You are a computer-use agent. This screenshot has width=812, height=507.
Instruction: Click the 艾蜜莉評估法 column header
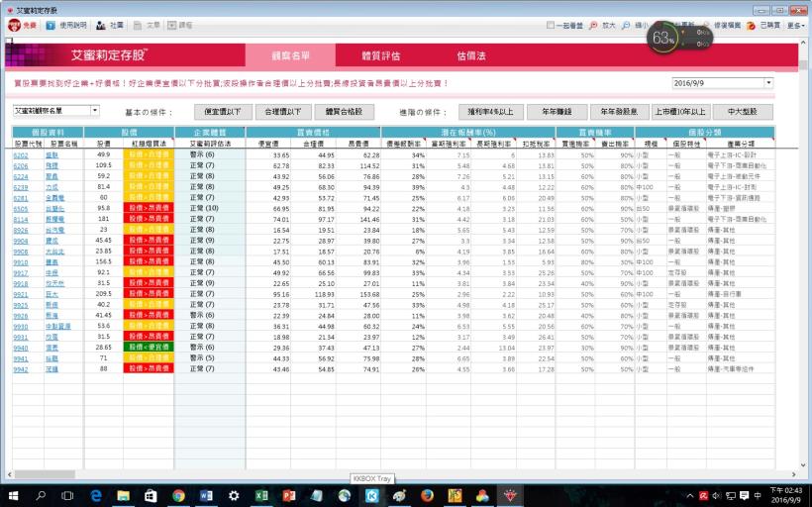[x=210, y=144]
